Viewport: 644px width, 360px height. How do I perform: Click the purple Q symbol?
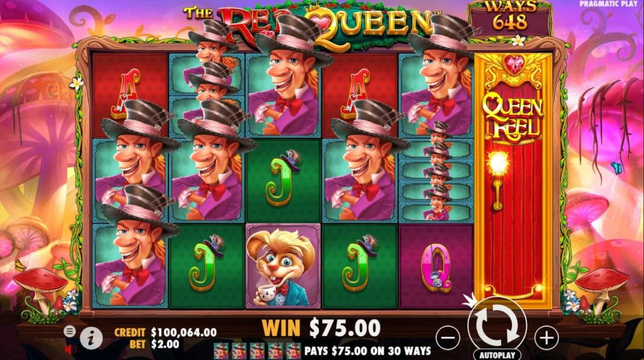pyautogui.click(x=436, y=266)
